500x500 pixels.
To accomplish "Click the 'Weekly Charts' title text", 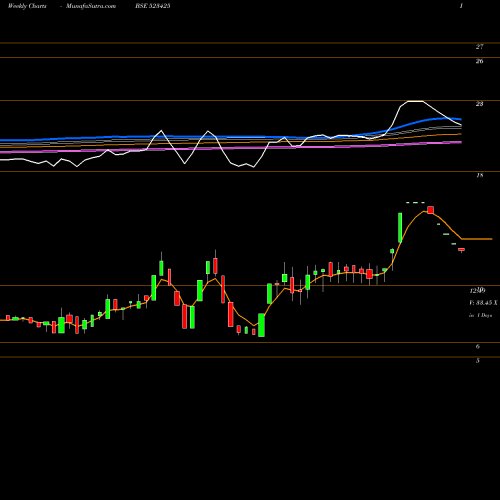I will click(x=27, y=6).
